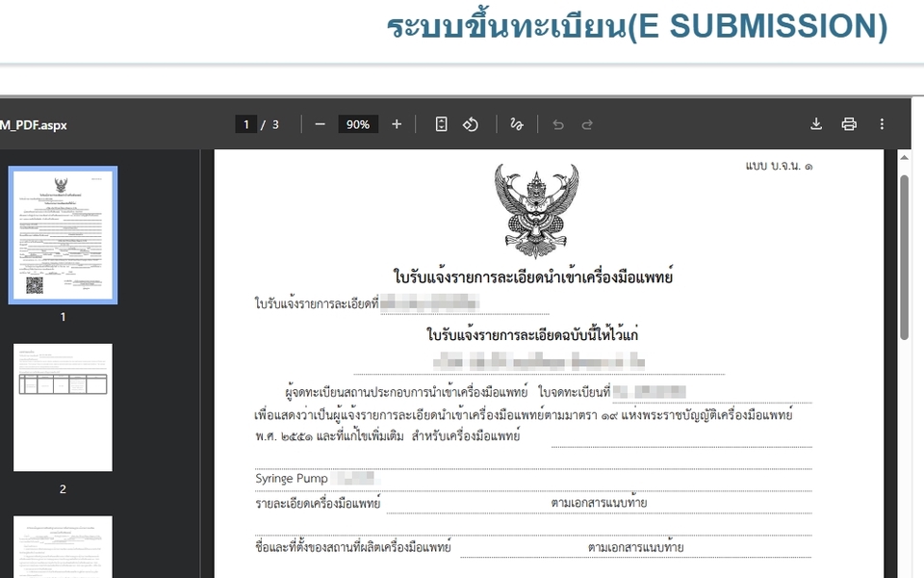The image size is (924, 578).
Task: Rotate the PDF counterclockwise
Action: [x=471, y=124]
